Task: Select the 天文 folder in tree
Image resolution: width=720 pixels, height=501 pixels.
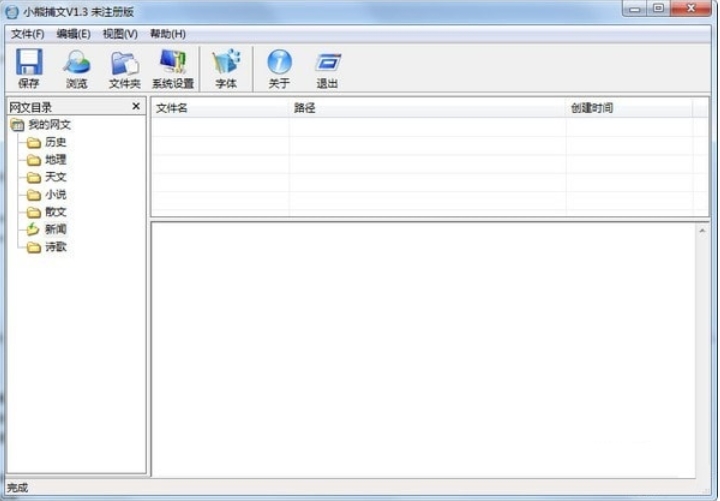Action: coord(56,177)
